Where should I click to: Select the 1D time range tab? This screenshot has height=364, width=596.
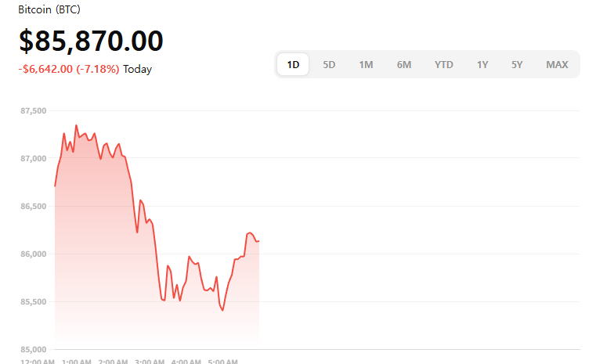click(293, 64)
